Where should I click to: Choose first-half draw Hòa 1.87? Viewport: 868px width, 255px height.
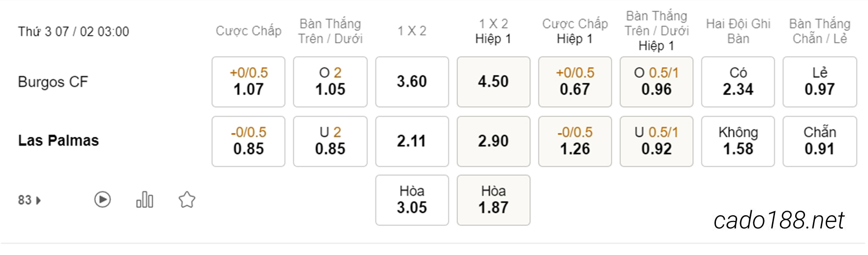tap(494, 200)
